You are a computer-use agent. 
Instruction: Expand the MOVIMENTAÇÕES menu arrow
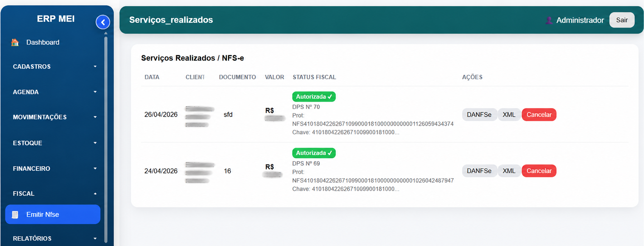95,117
